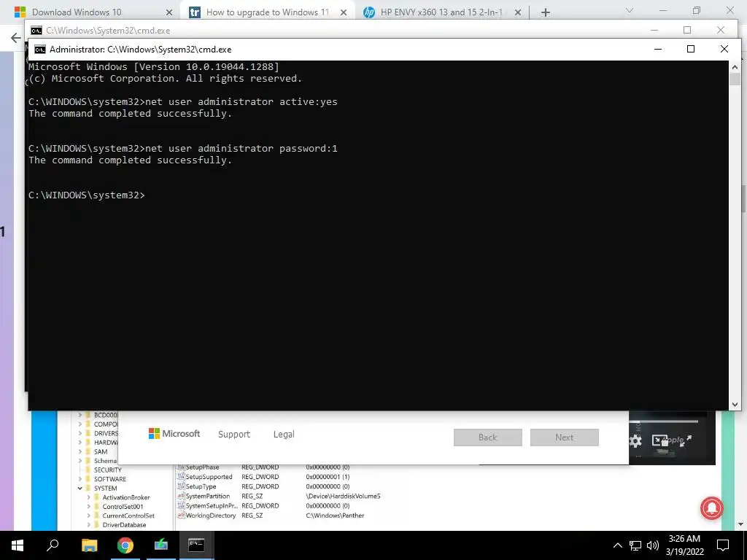Click the cmd scrollbar thumb
747x560 pixels.
click(x=735, y=79)
